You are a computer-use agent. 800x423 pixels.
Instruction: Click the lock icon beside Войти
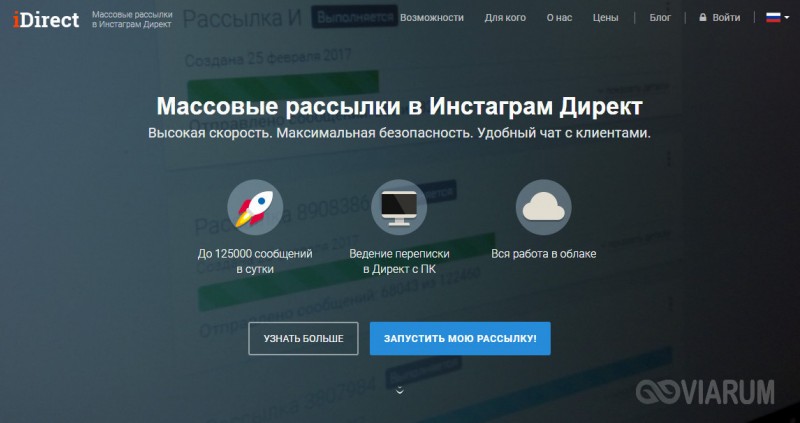coord(703,18)
